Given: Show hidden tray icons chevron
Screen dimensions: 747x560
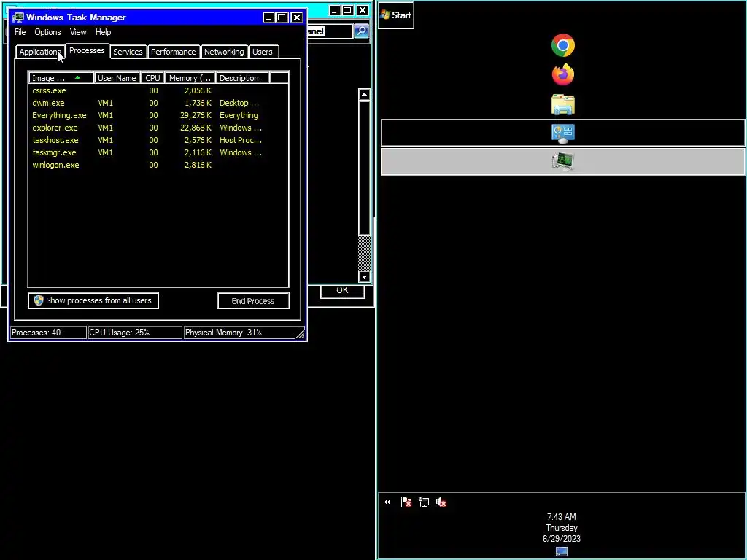Looking at the screenshot, I should (x=387, y=502).
